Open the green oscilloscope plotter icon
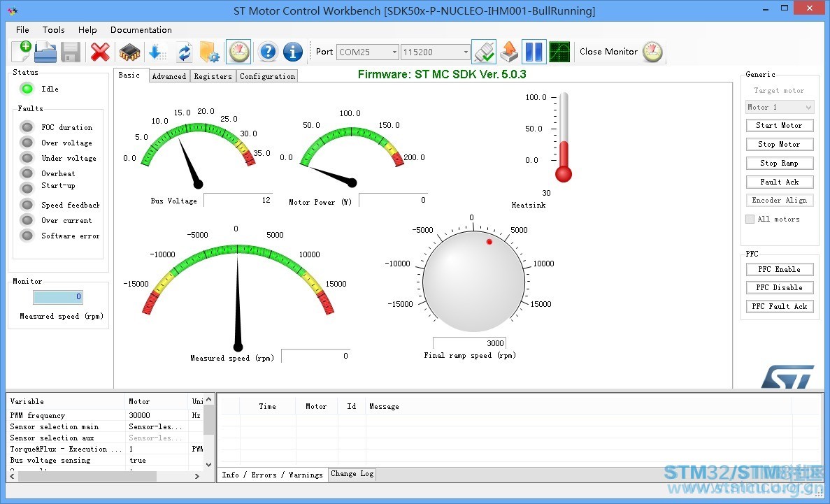This screenshot has height=504, width=830. tap(559, 52)
